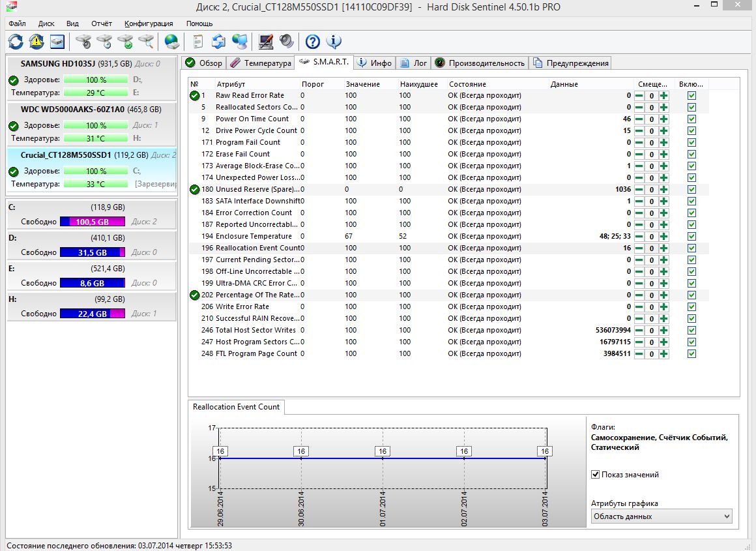Increase offset for Power On Time Count
The width and height of the screenshot is (756, 551).
(x=663, y=119)
